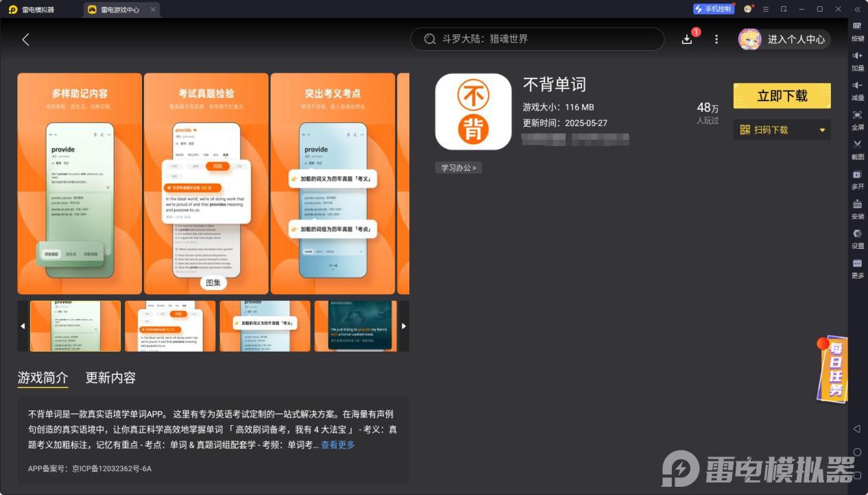Take a screenshot with 截图 icon
The image size is (868, 495).
[x=857, y=149]
